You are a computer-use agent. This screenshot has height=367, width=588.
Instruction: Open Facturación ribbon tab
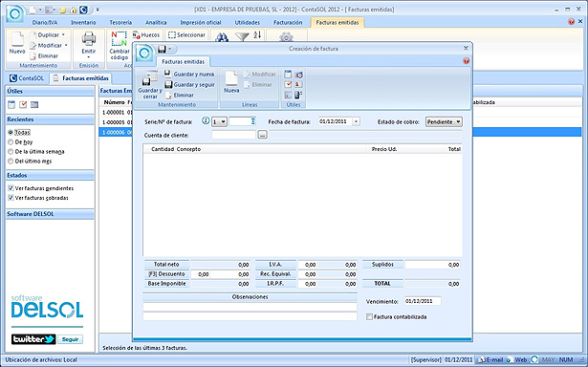pos(288,23)
